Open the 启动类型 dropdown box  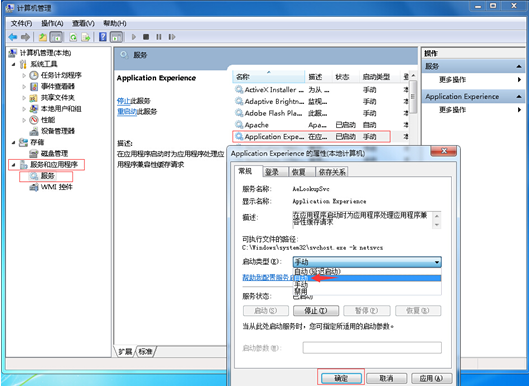pyautogui.click(x=367, y=262)
